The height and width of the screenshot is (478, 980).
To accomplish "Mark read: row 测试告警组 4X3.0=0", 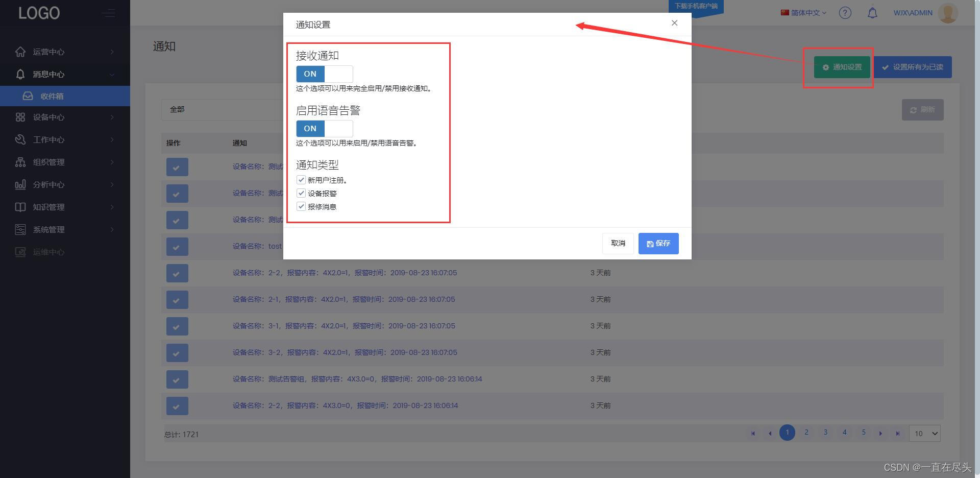I will 177,379.
